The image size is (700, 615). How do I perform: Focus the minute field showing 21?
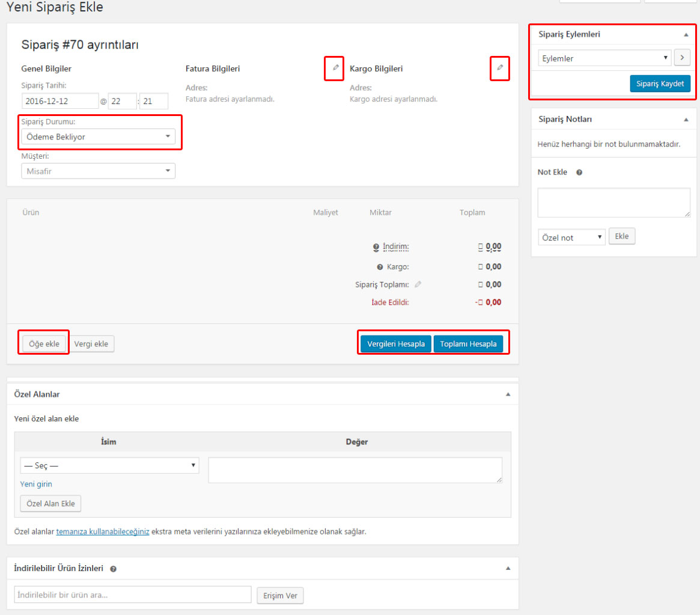tap(154, 101)
